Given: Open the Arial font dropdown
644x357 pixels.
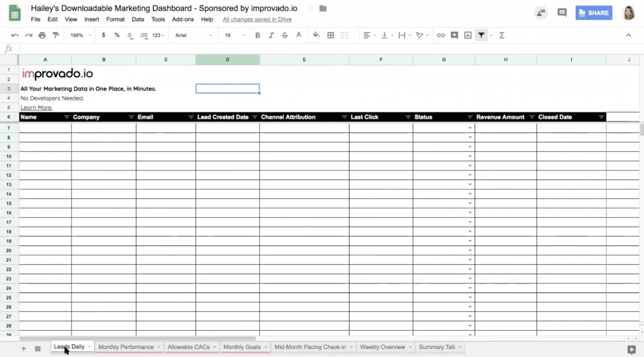Looking at the screenshot, I should (x=193, y=35).
